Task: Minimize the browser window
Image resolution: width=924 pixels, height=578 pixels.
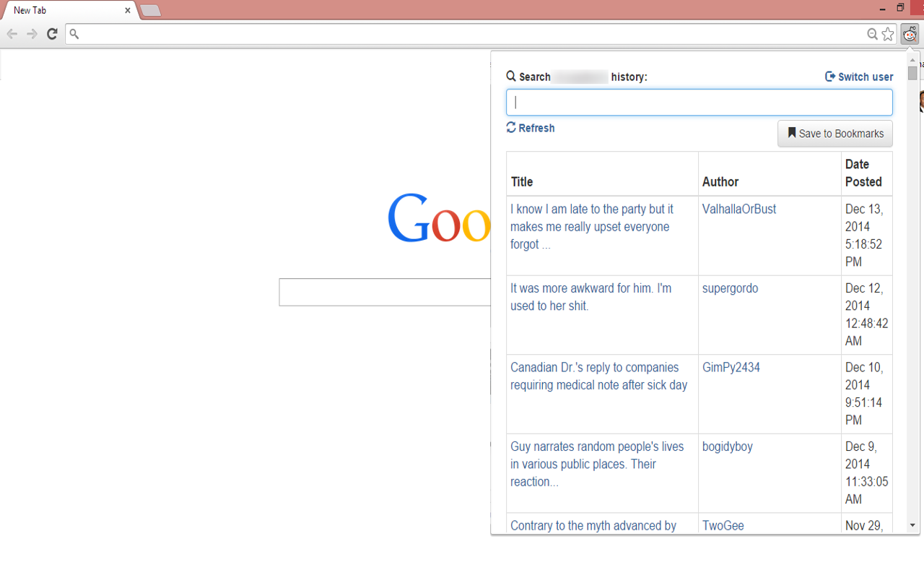Action: (x=883, y=9)
